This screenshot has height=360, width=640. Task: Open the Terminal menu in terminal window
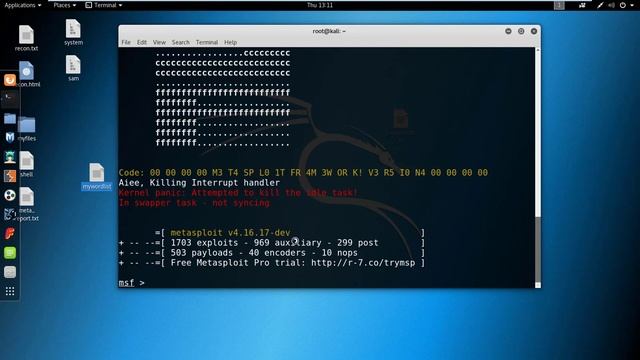click(207, 42)
